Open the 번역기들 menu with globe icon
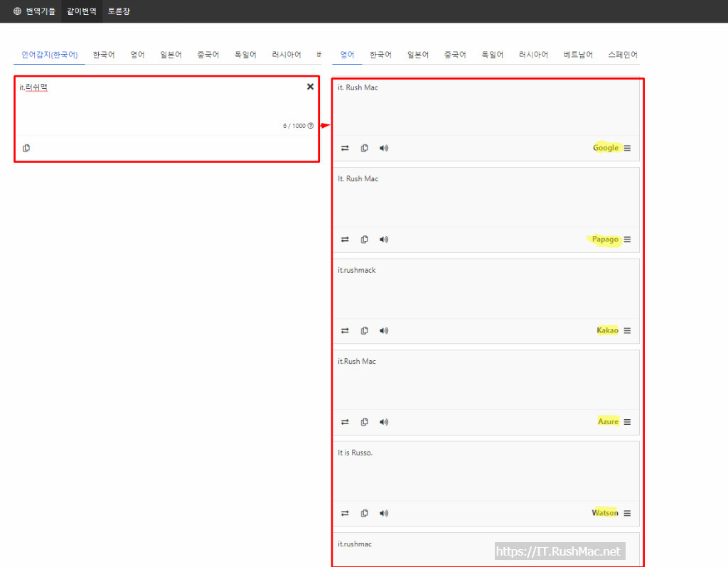This screenshot has width=728, height=567. (x=34, y=11)
